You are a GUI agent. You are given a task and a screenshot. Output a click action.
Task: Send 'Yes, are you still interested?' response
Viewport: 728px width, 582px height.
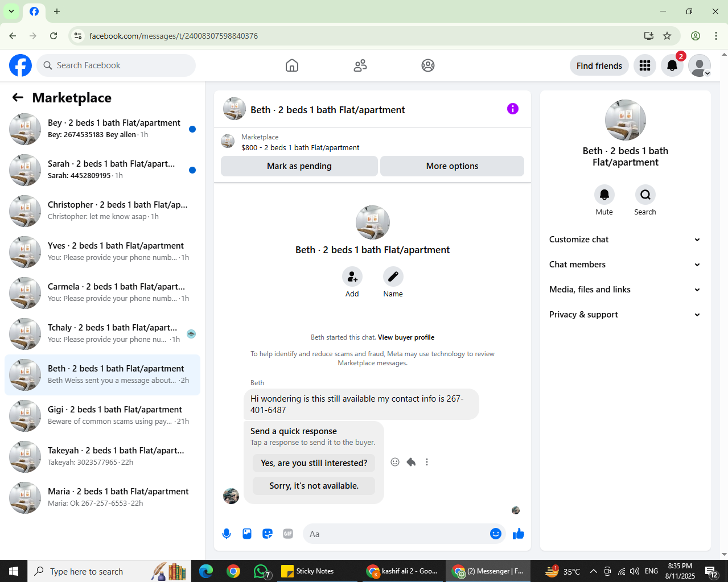coord(314,463)
